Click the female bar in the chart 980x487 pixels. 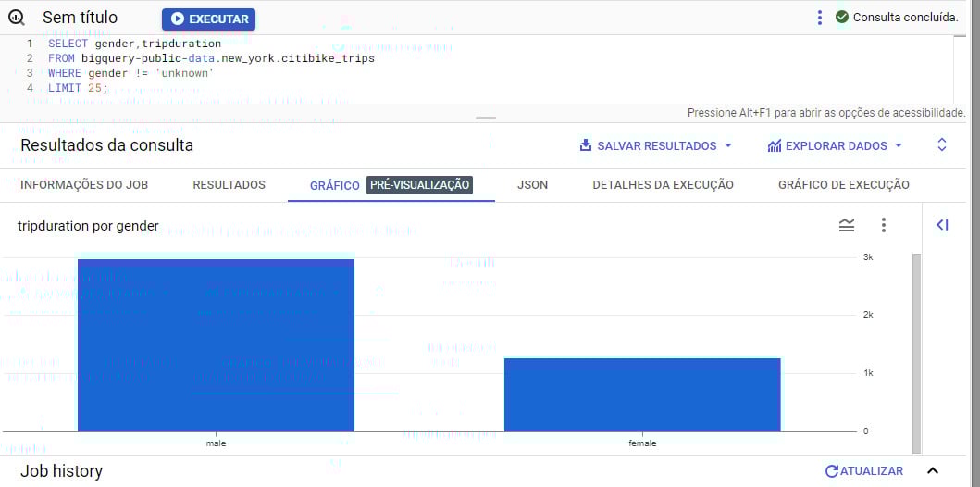(642, 394)
